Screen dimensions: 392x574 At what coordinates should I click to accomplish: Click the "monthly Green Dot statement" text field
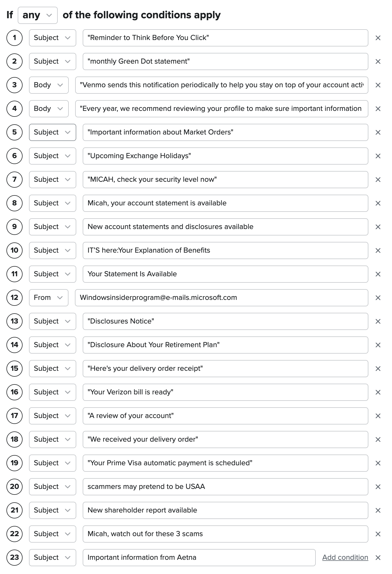tap(225, 61)
